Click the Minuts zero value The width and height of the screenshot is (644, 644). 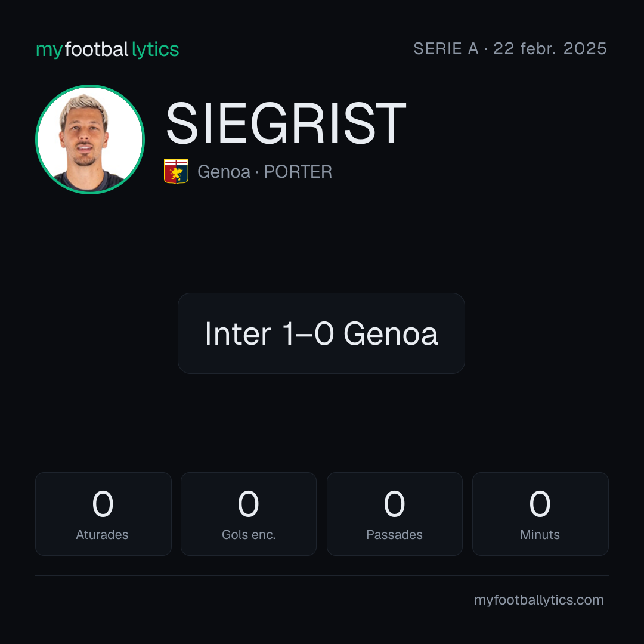(x=540, y=504)
